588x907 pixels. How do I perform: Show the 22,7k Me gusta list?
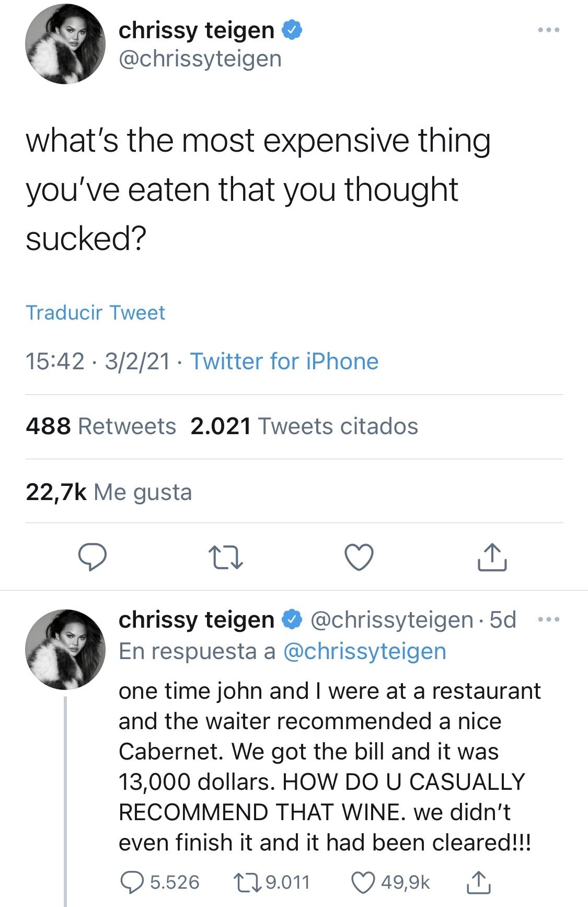[x=109, y=492]
